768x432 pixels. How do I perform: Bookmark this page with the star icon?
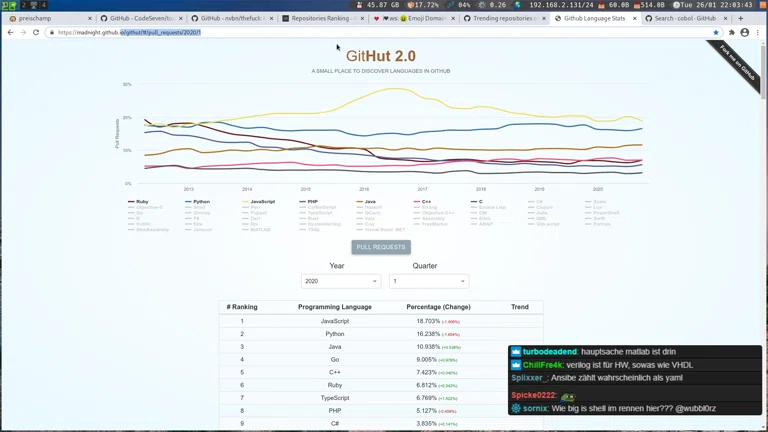click(716, 32)
